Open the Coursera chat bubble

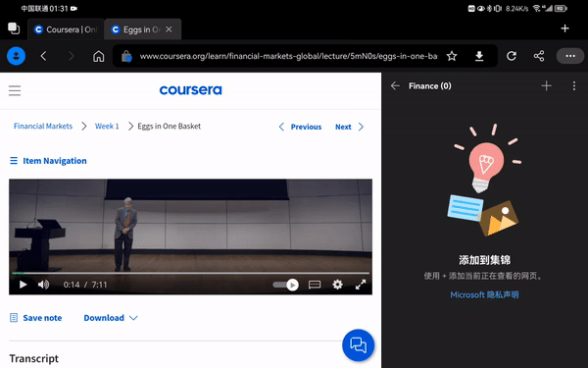358,345
